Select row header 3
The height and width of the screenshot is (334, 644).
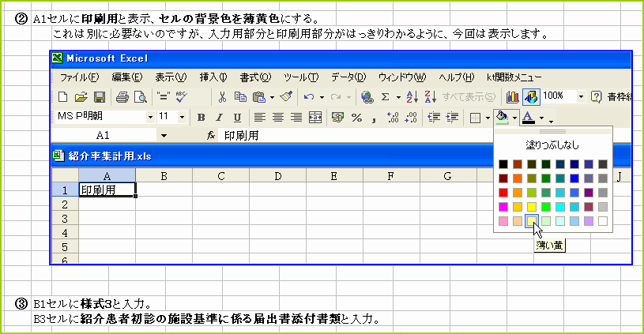tap(65, 218)
